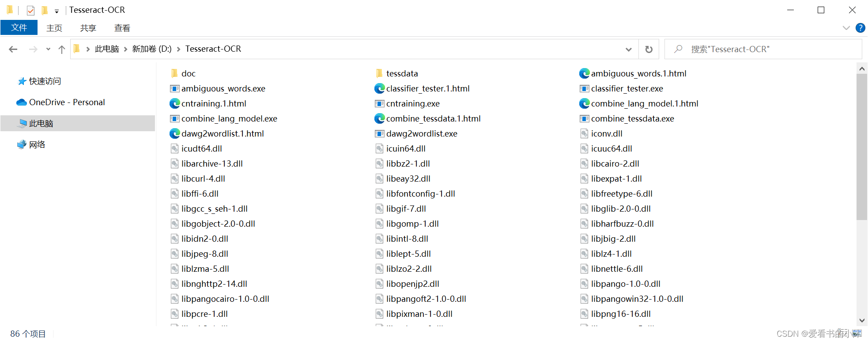Click the properties checkmark quick access icon
Viewport: 868px width, 342px height.
(30, 10)
